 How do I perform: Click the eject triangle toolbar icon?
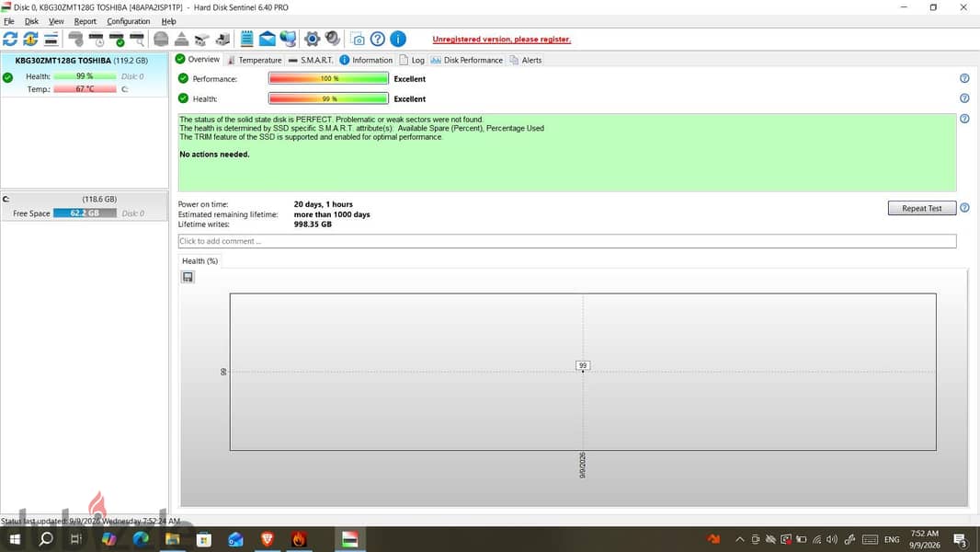pos(181,39)
